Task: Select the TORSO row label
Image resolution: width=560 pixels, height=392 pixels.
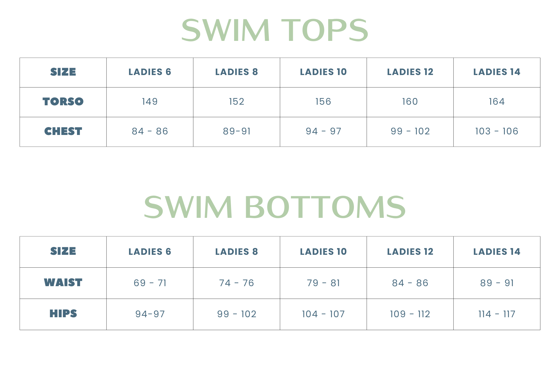Action: pos(63,102)
